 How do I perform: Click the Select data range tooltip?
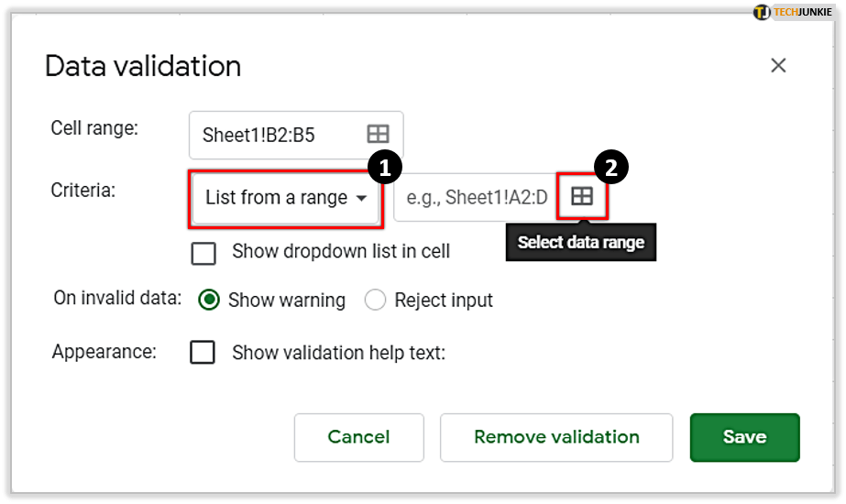click(580, 243)
